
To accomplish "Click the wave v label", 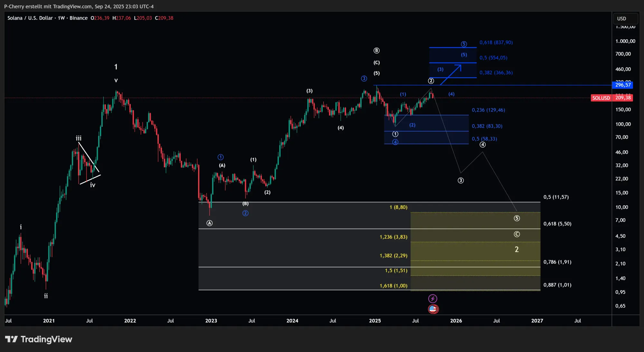I will (x=116, y=80).
